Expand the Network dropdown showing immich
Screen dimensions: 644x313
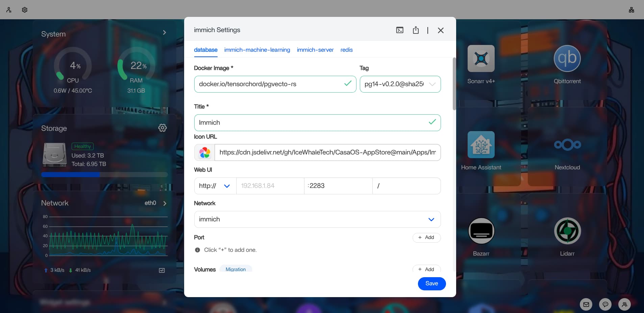tap(317, 219)
